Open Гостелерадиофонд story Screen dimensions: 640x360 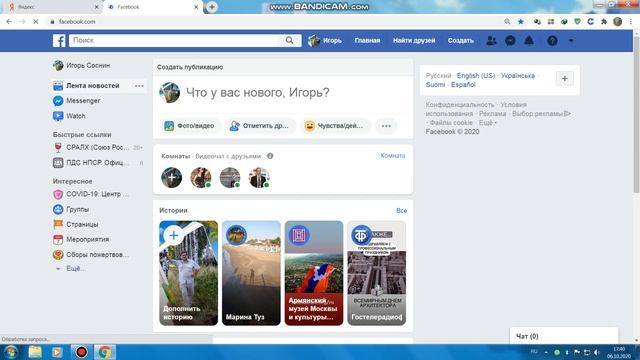tap(377, 273)
